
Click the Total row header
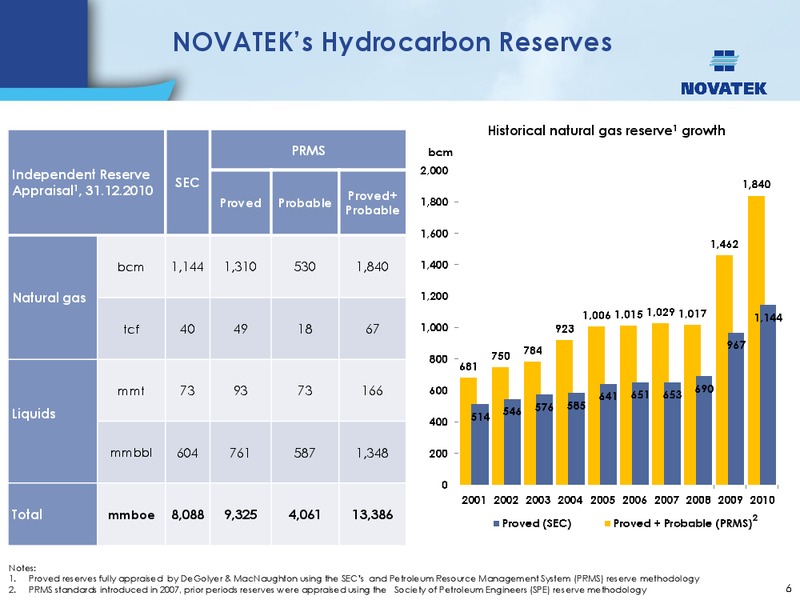(x=53, y=514)
